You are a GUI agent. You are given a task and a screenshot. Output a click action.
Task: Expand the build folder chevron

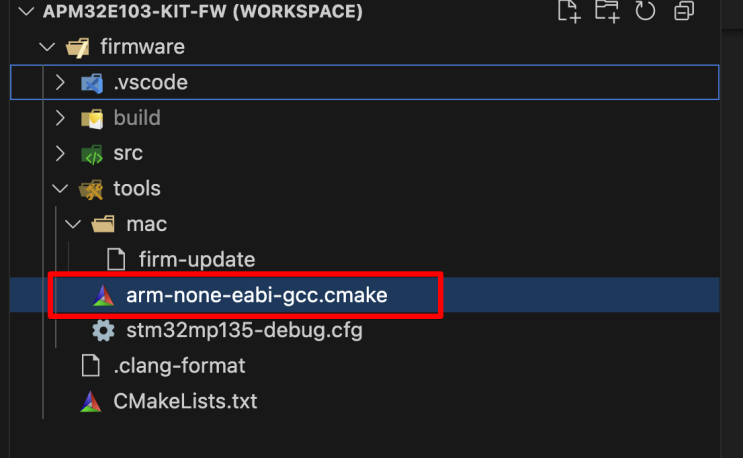[x=61, y=118]
